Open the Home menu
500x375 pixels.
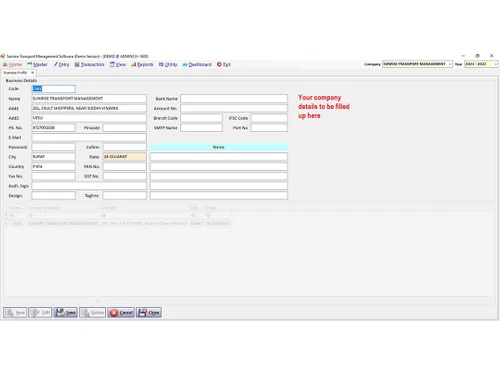click(x=13, y=64)
